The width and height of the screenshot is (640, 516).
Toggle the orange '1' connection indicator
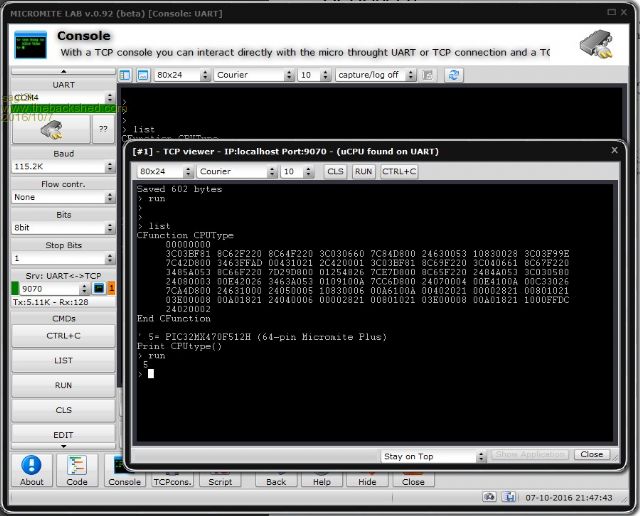click(x=111, y=289)
